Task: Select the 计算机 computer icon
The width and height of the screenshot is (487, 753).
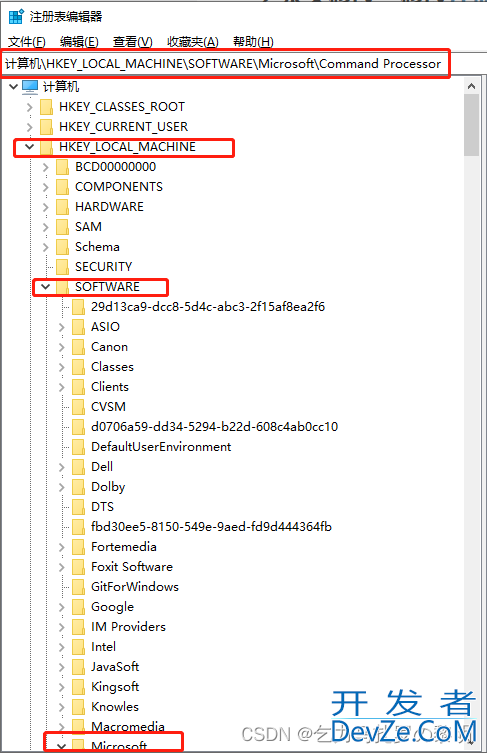Action: pos(30,86)
